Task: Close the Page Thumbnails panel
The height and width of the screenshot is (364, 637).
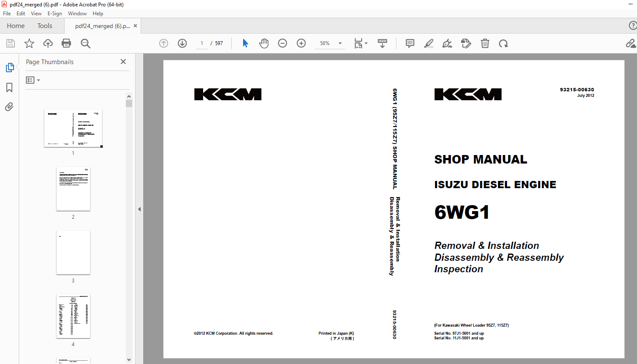Action: 123,62
